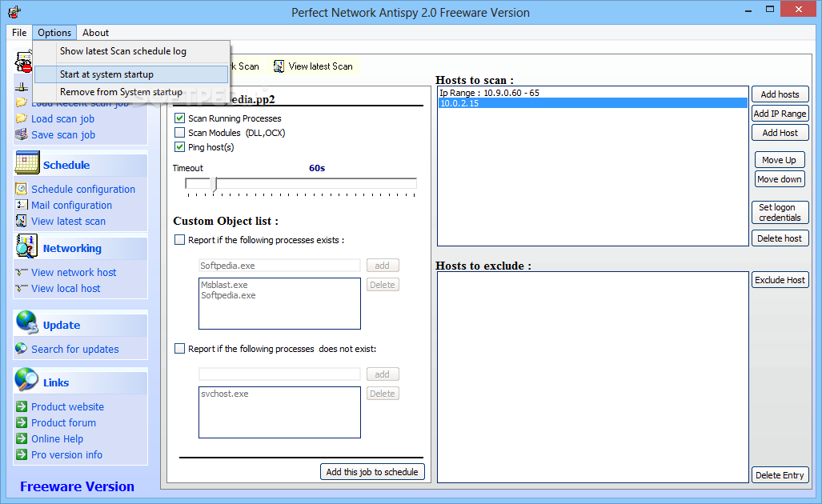
Task: Move selected host up
Action: (x=780, y=160)
